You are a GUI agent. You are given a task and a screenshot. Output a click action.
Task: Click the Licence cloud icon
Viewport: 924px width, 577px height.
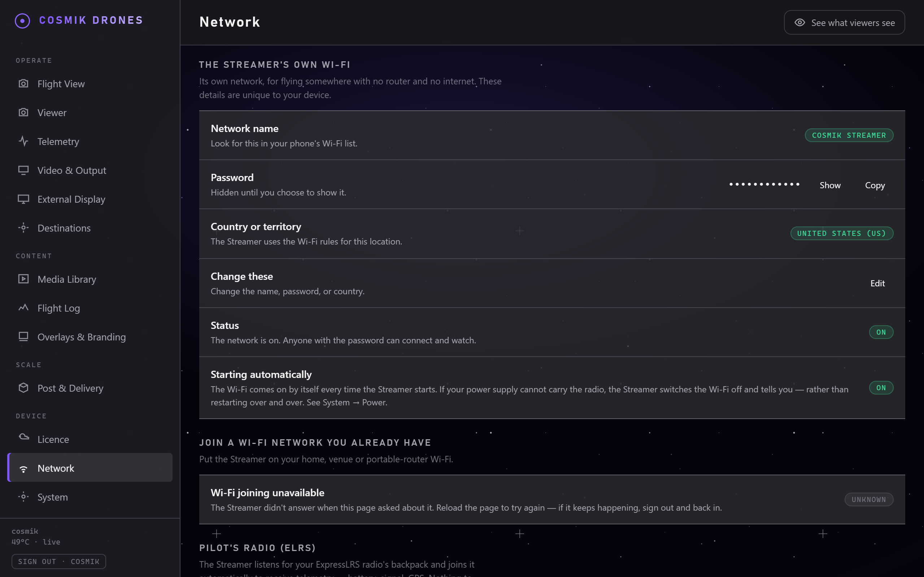pos(23,437)
